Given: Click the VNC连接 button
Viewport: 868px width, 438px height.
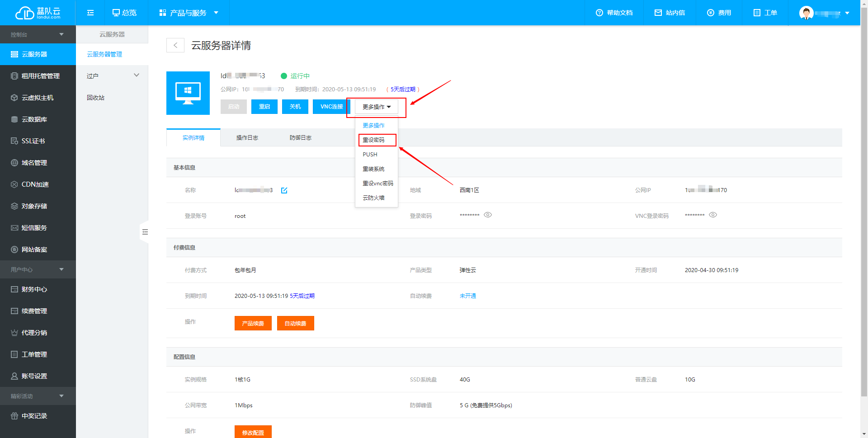Looking at the screenshot, I should pyautogui.click(x=331, y=107).
